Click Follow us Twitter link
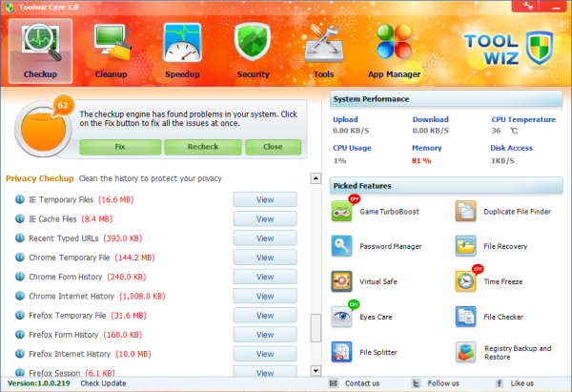The height and width of the screenshot is (392, 572). [x=443, y=383]
